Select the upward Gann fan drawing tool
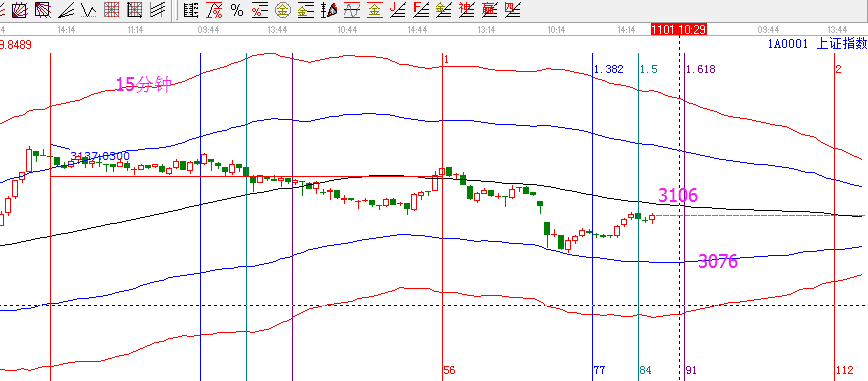Image resolution: width=868 pixels, height=381 pixels. 19,9
